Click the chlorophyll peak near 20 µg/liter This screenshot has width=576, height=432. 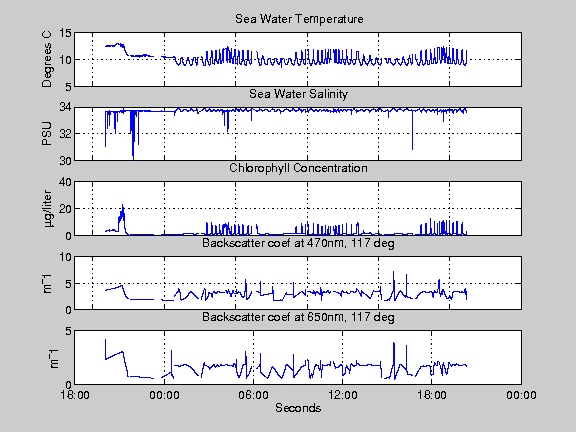coord(122,206)
